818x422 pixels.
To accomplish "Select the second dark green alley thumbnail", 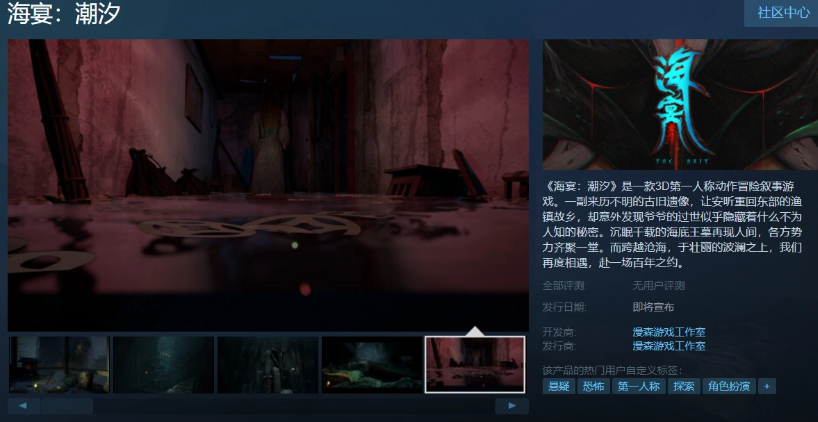I will click(x=163, y=365).
